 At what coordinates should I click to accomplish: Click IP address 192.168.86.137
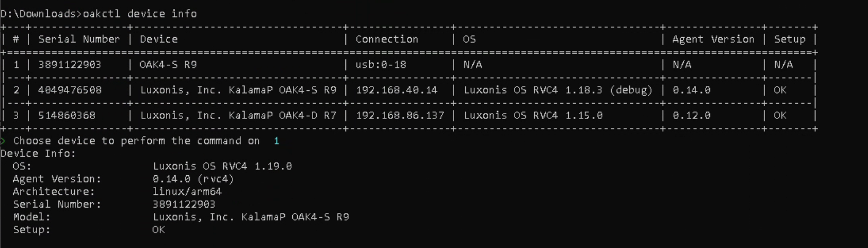coord(400,115)
